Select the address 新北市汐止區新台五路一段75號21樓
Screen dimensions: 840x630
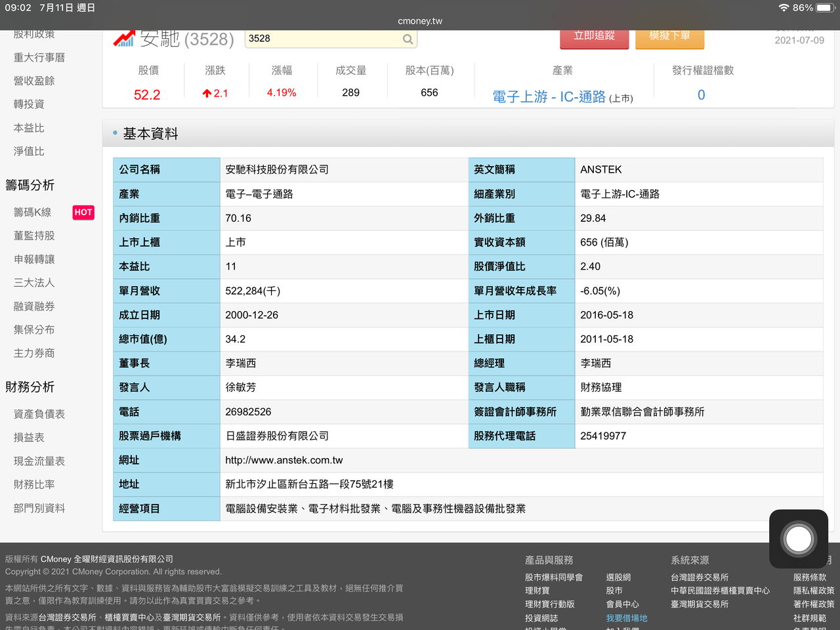(x=310, y=484)
